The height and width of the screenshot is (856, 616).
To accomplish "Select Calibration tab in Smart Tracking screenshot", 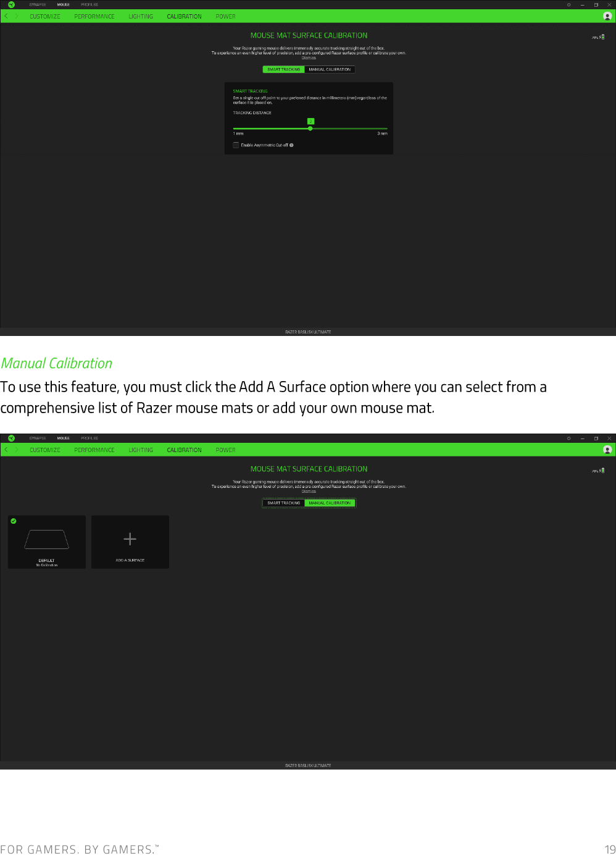I will [184, 17].
